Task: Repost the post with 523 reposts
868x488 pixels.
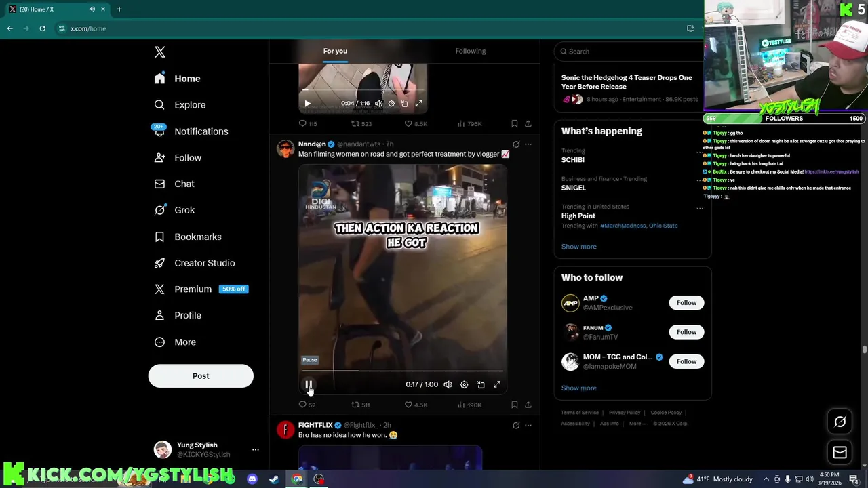Action: (x=361, y=123)
